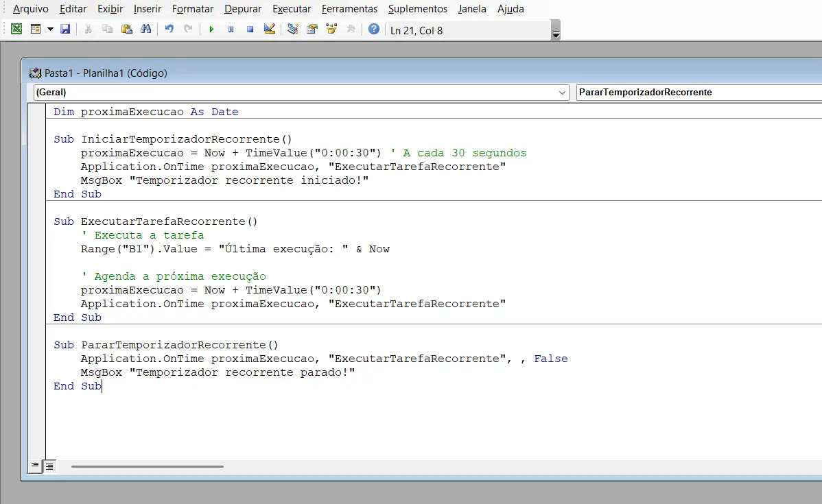This screenshot has width=822, height=504.
Task: Open the Object Browser icon
Action: [x=331, y=29]
